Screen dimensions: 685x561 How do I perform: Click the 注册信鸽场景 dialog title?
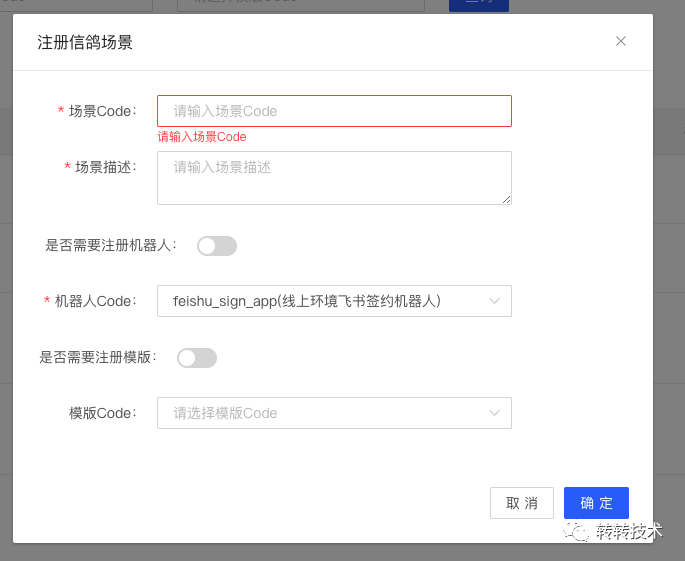[85, 42]
